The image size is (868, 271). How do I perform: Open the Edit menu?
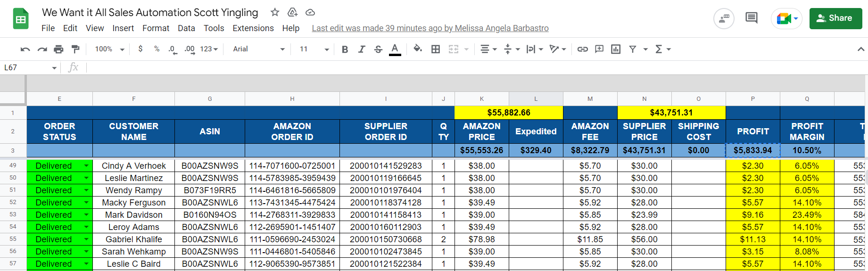[70, 28]
